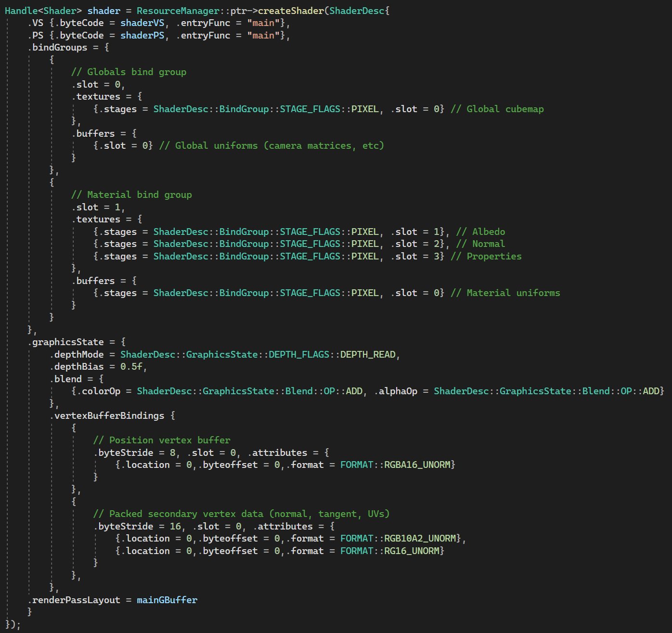This screenshot has width=672, height=633.
Task: Select the Globals bind group comment
Action: (x=129, y=72)
